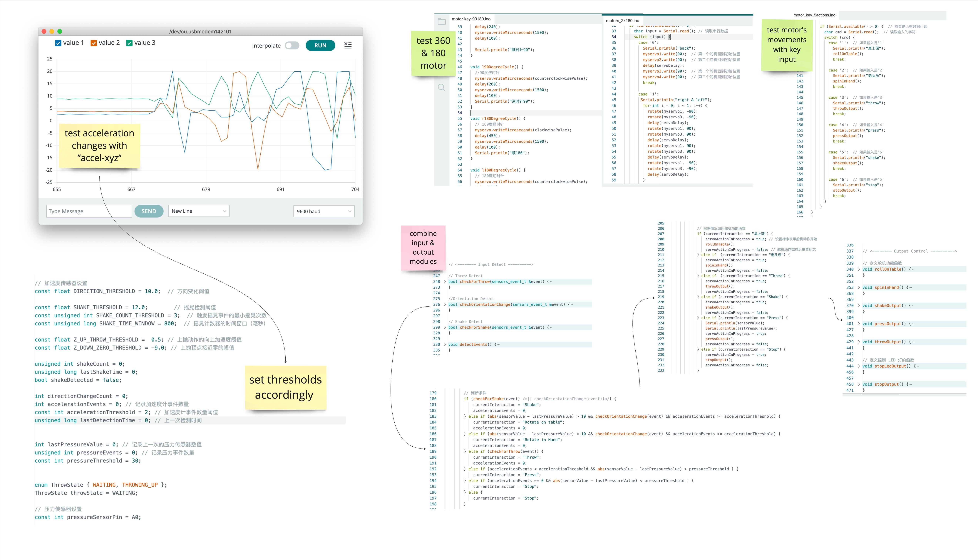Click the 'test 360 & 180 motor' note
The height and width of the screenshot is (560, 978).
point(433,53)
